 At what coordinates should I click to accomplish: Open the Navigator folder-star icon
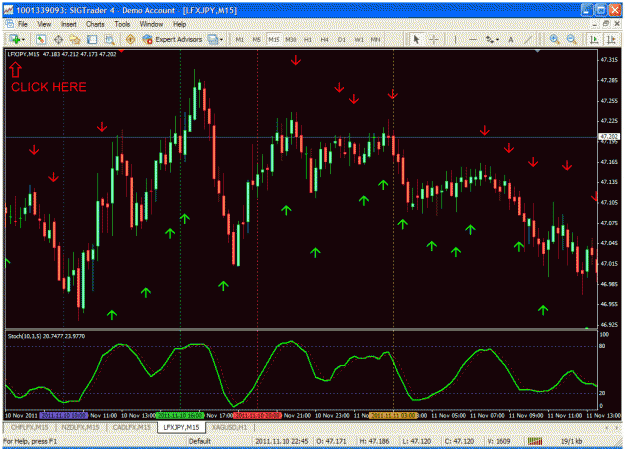coord(75,39)
